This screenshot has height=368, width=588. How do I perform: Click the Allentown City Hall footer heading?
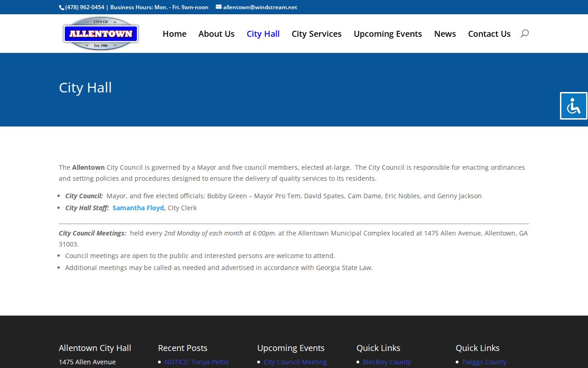(95, 348)
